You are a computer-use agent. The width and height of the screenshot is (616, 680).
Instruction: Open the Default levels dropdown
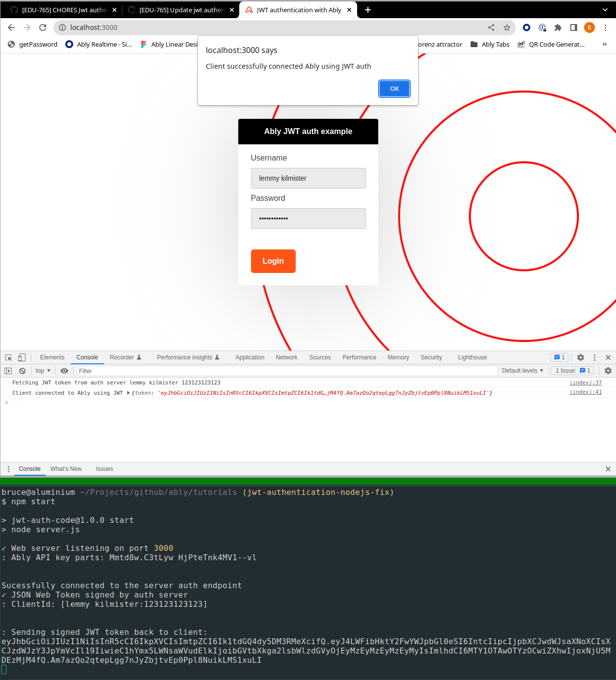click(523, 371)
